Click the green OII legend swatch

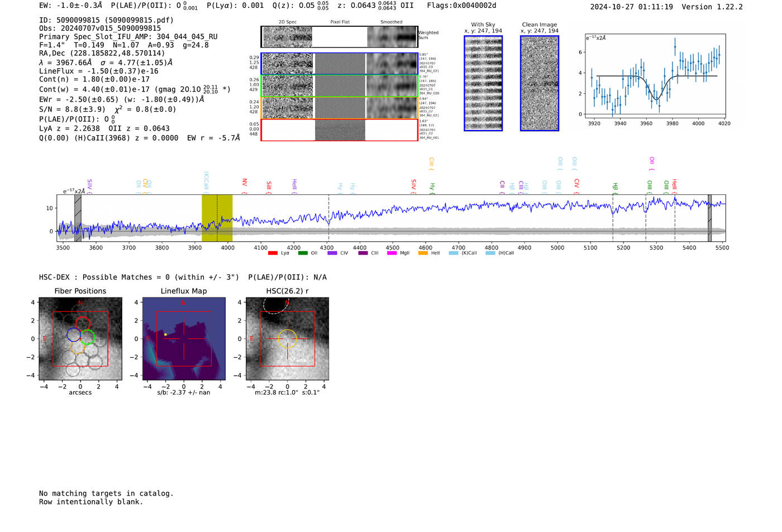[x=303, y=253]
